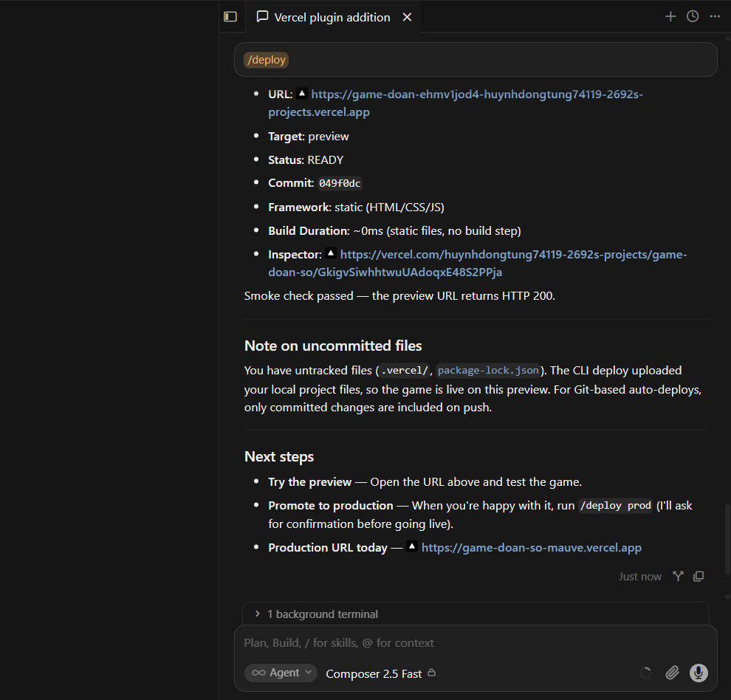731x700 pixels.
Task: Open a new chat with plus icon
Action: [670, 17]
